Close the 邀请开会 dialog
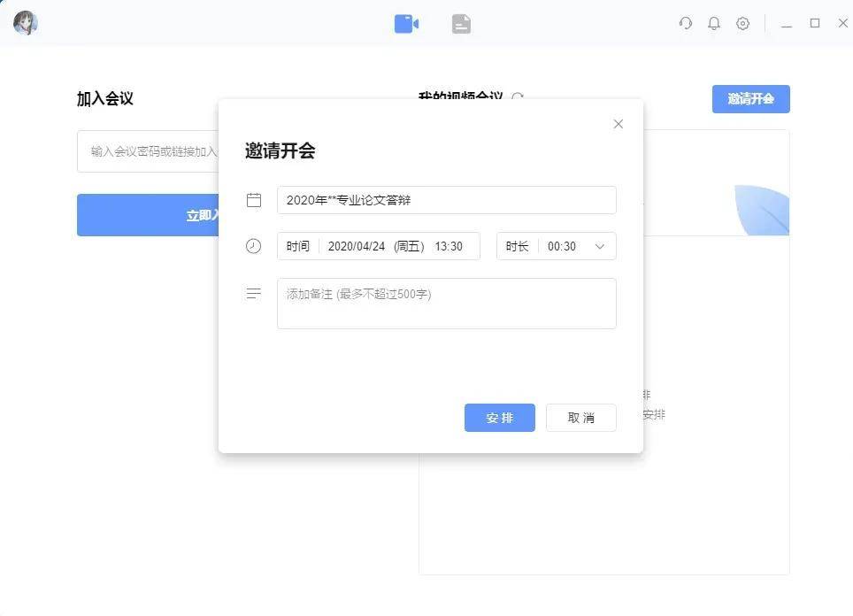Image resolution: width=853 pixels, height=616 pixels. click(x=618, y=124)
